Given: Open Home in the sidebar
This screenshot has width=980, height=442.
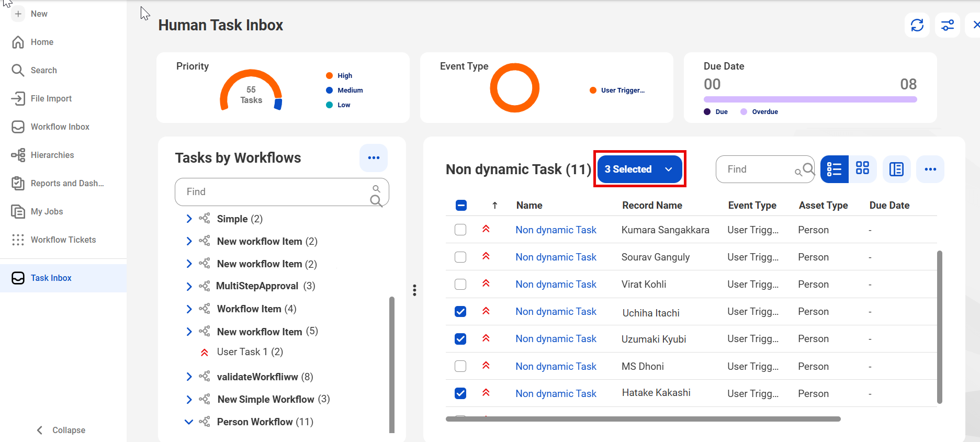Looking at the screenshot, I should click(42, 42).
